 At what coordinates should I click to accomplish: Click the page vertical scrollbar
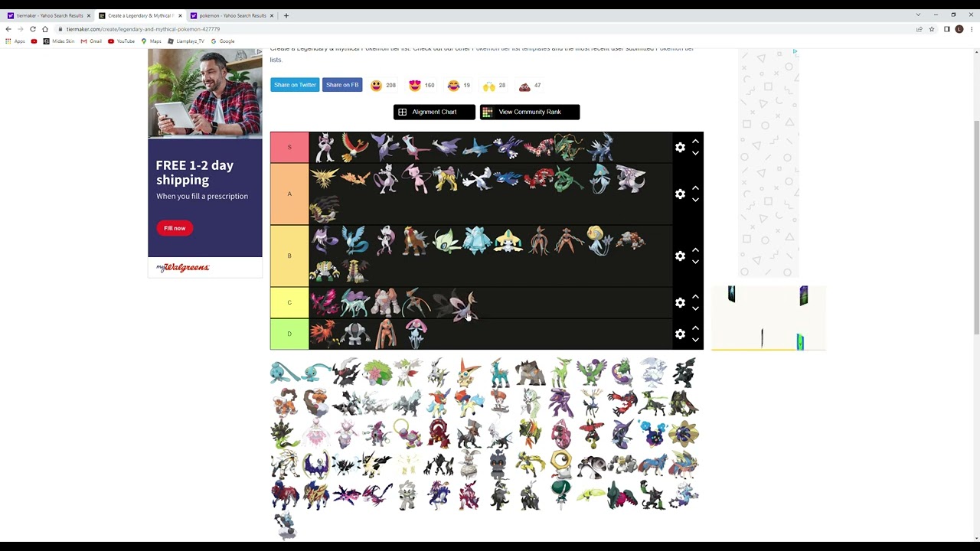pos(976,227)
